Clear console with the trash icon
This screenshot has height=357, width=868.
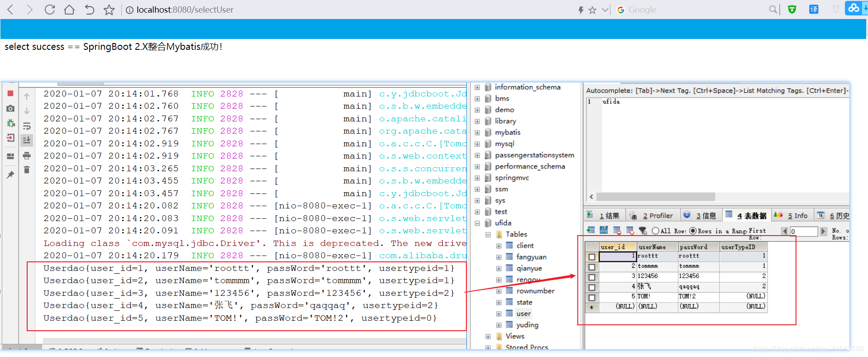click(27, 170)
